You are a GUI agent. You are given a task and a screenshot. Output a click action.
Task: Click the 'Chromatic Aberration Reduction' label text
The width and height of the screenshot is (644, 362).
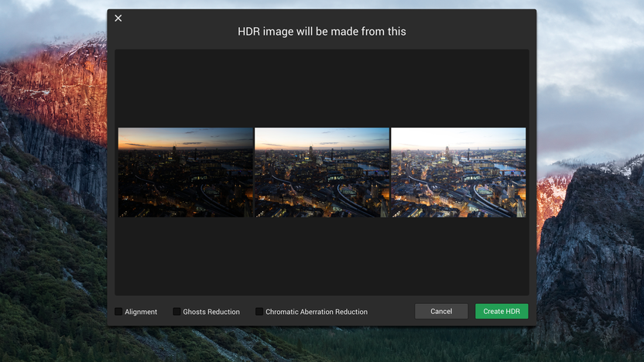(x=317, y=312)
